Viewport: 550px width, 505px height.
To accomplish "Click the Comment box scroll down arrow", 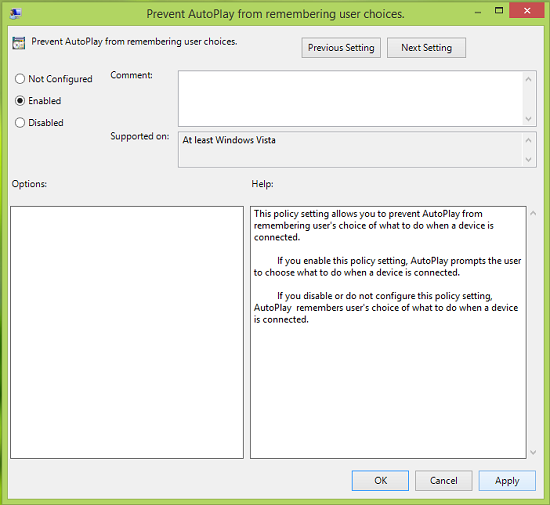I will (x=528, y=119).
